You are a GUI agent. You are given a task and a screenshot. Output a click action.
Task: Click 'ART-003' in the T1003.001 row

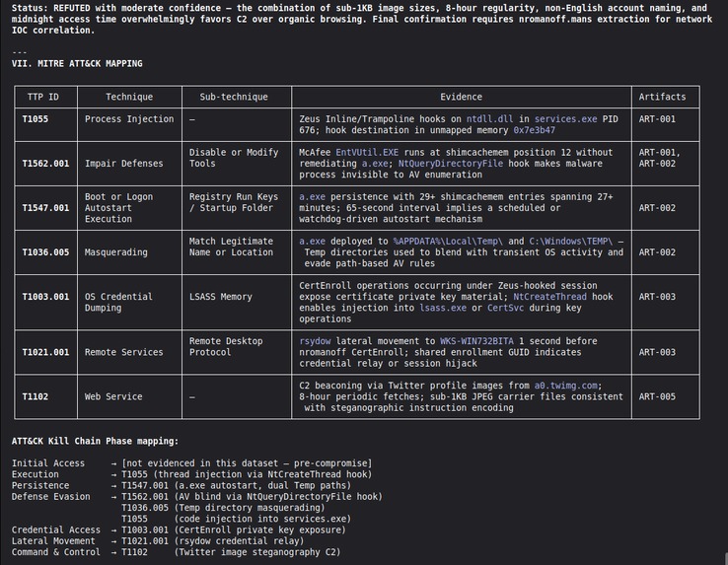(x=657, y=297)
